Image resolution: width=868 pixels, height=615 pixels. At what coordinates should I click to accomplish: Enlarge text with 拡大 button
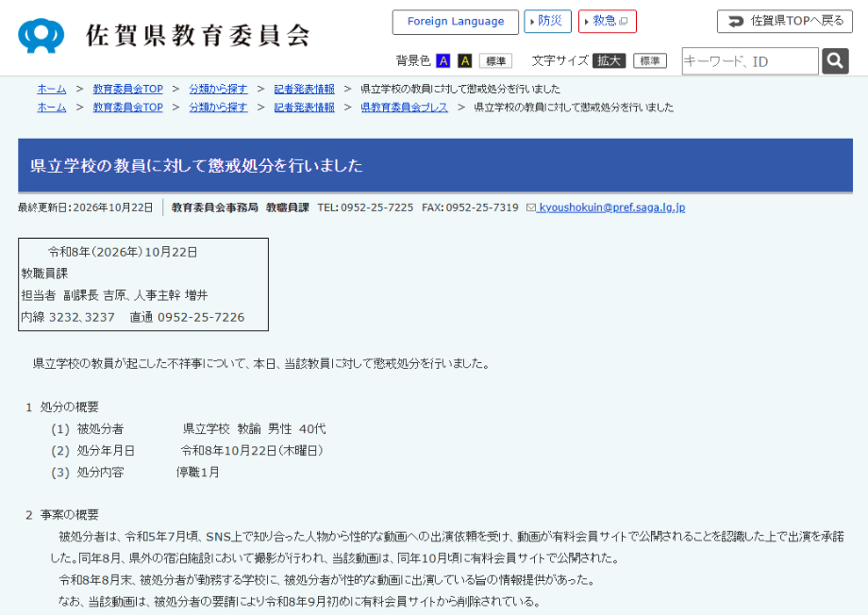(609, 61)
